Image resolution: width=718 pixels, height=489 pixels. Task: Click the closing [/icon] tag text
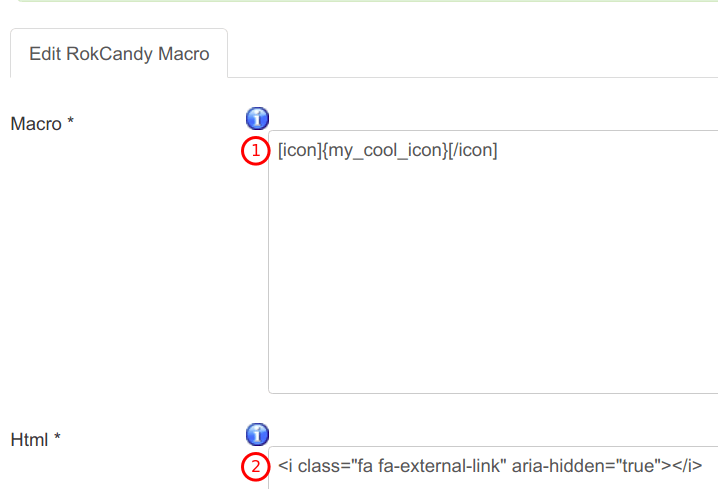coord(473,151)
